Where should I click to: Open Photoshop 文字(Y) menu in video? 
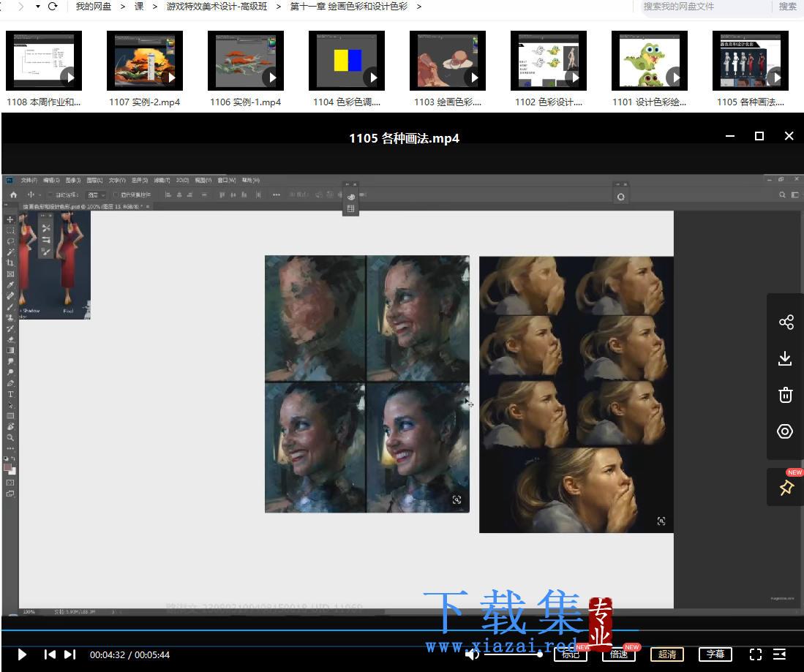pyautogui.click(x=117, y=181)
